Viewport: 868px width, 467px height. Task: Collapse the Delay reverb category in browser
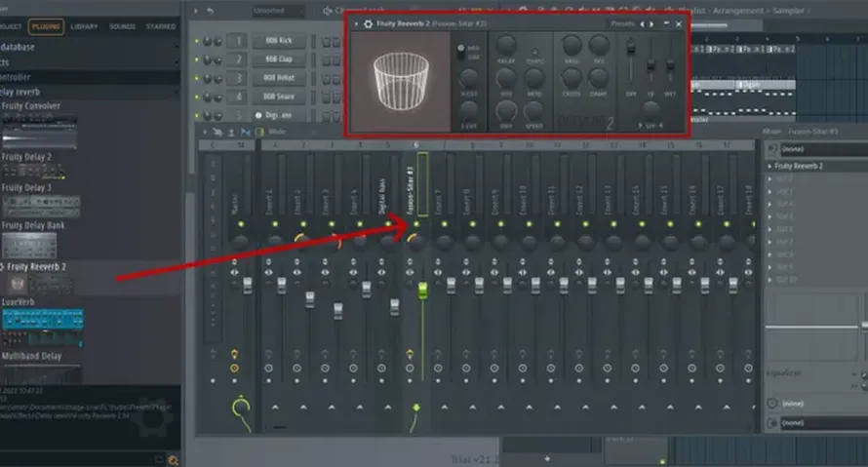89,92
